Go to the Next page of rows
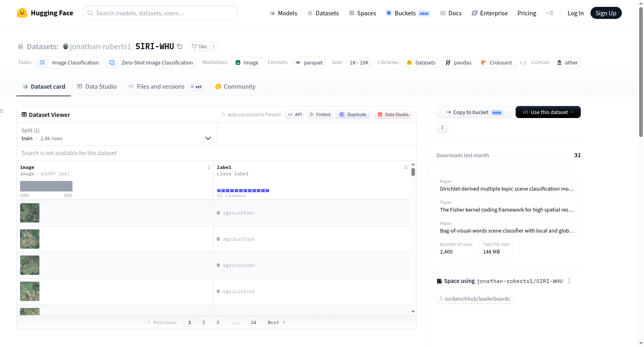644x347 pixels. pos(277,322)
